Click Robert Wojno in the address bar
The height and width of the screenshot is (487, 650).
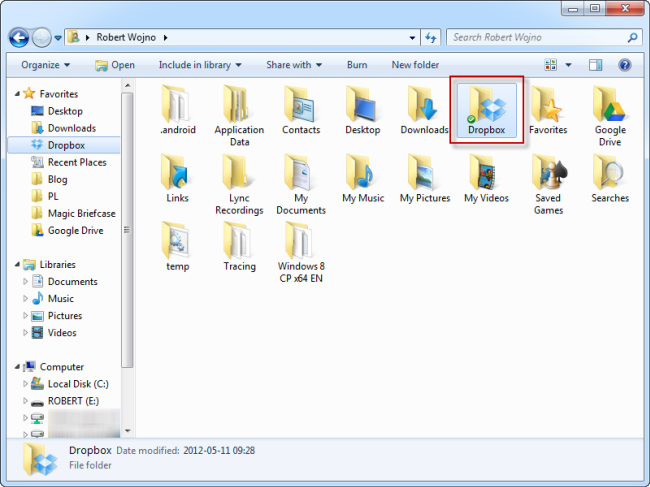tap(126, 38)
